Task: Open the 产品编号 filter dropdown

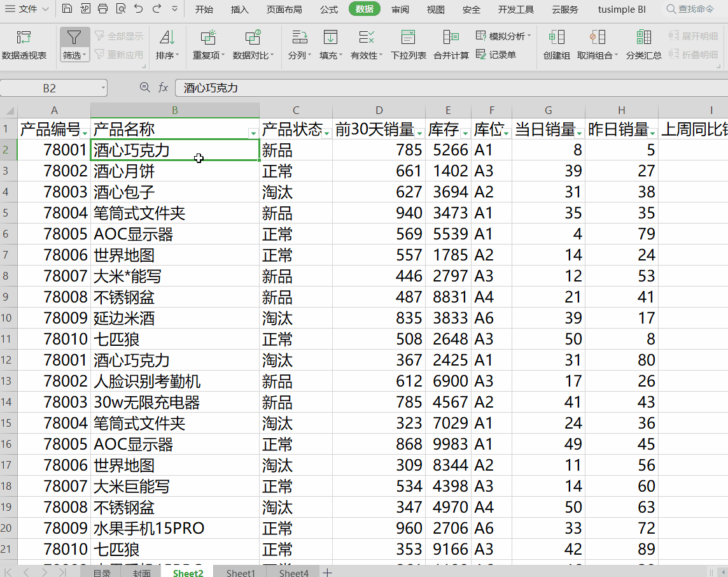Action: coord(85,133)
